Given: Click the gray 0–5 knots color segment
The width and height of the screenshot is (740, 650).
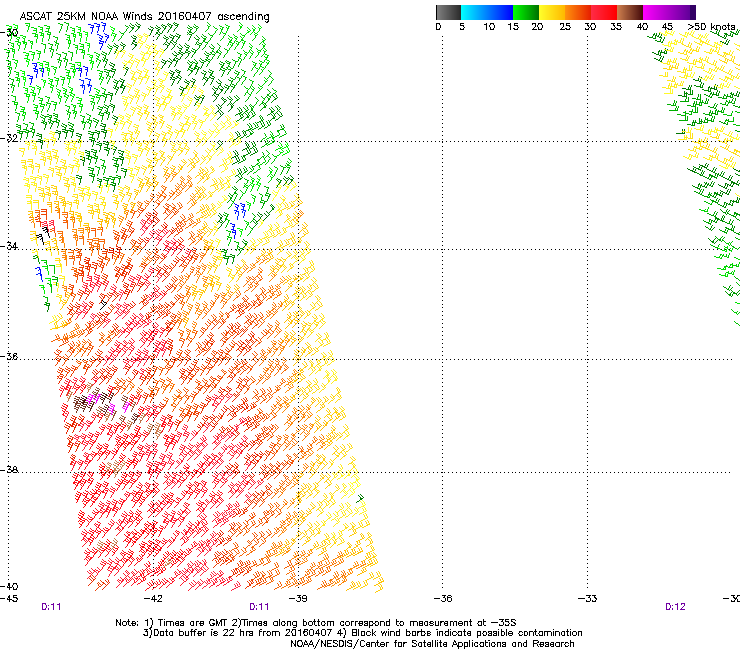Looking at the screenshot, I should (448, 12).
